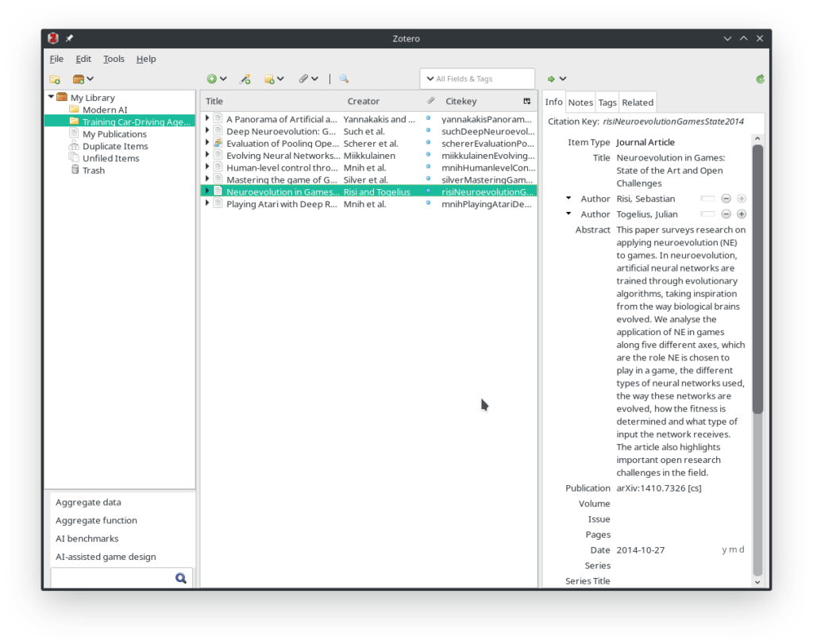Collapse the My Library tree

51,97
